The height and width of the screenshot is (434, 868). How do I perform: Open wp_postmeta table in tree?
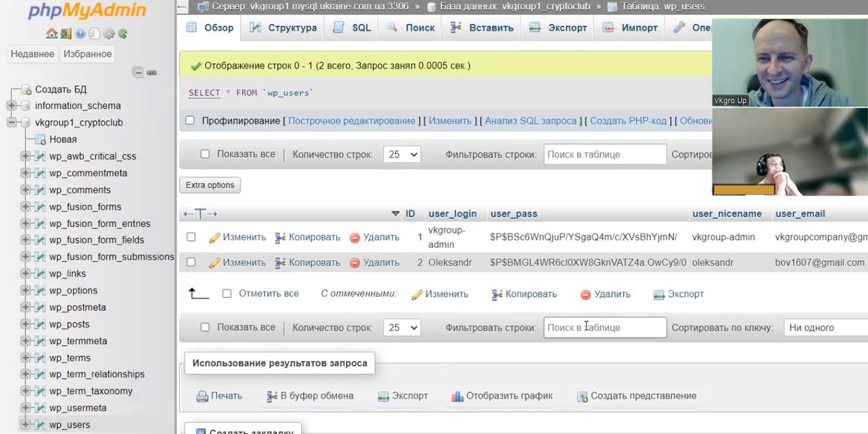click(78, 308)
